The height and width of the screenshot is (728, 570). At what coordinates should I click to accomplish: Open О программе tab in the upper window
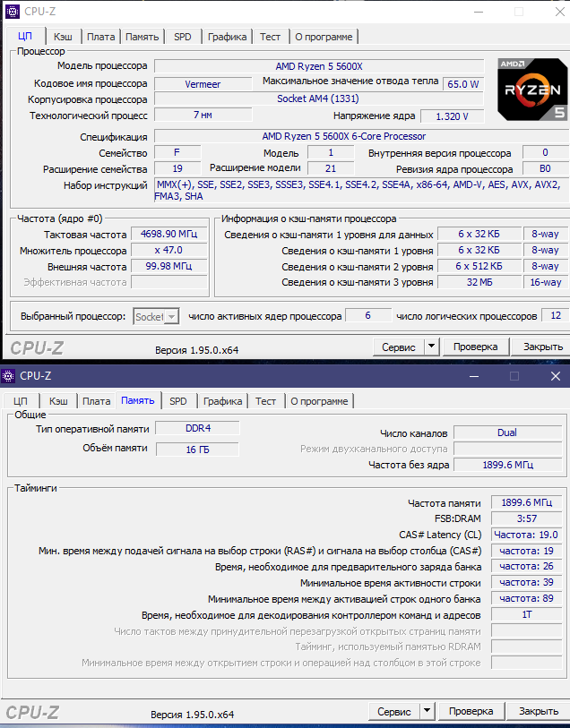324,37
